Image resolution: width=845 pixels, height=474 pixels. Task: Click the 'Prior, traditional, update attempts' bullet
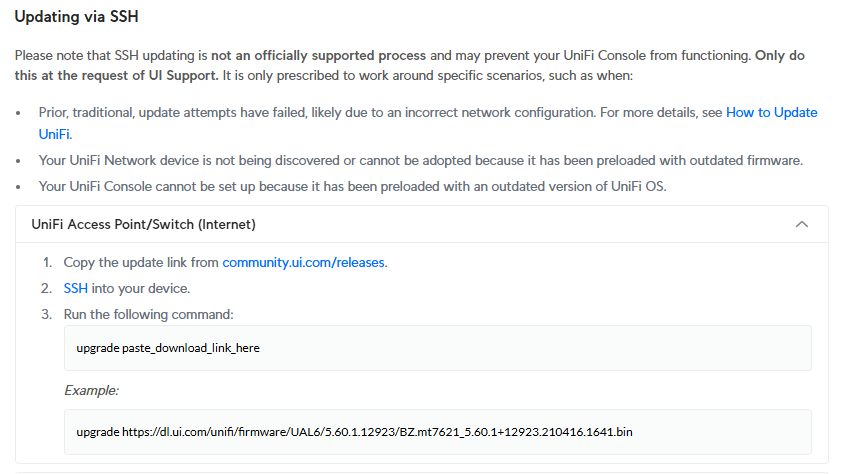click(x=428, y=123)
